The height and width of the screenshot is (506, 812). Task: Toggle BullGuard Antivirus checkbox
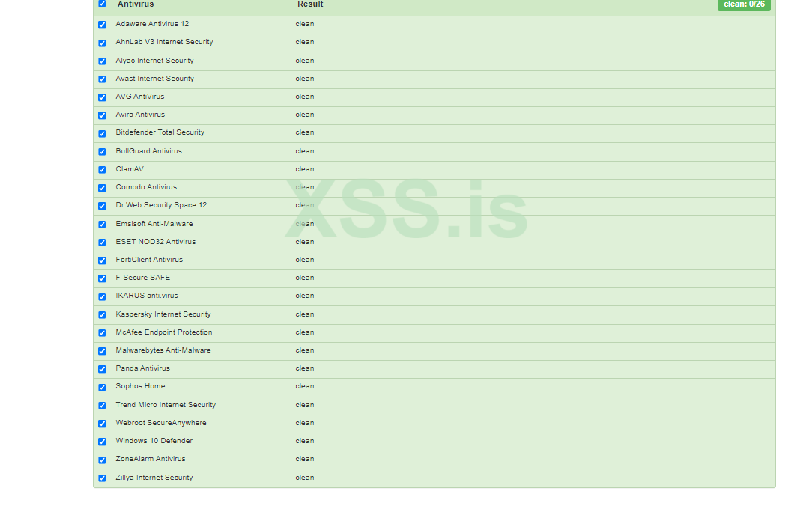click(102, 152)
